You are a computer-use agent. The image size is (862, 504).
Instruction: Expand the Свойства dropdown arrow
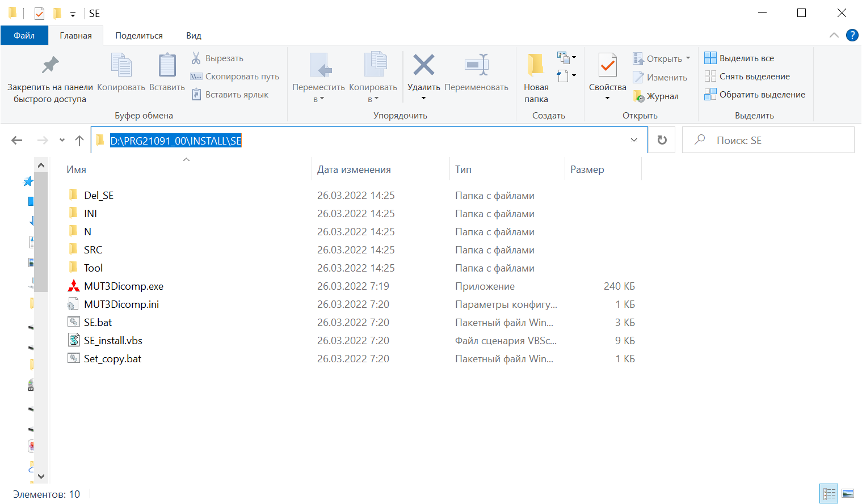tap(607, 99)
